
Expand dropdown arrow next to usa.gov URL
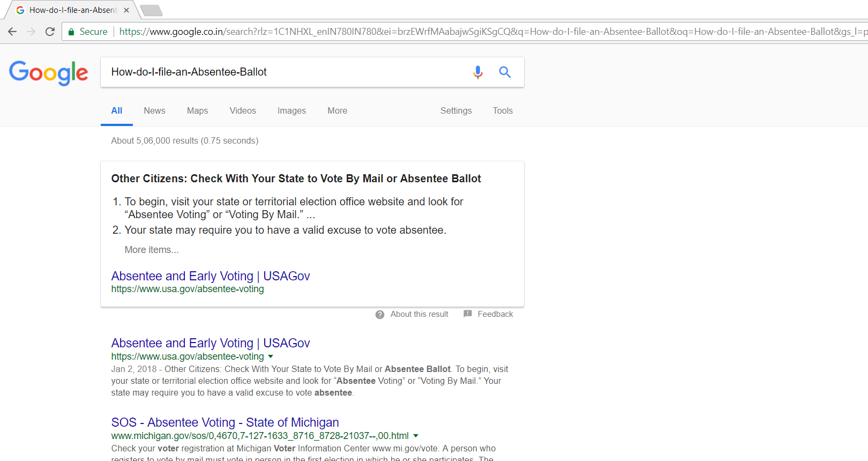(271, 356)
